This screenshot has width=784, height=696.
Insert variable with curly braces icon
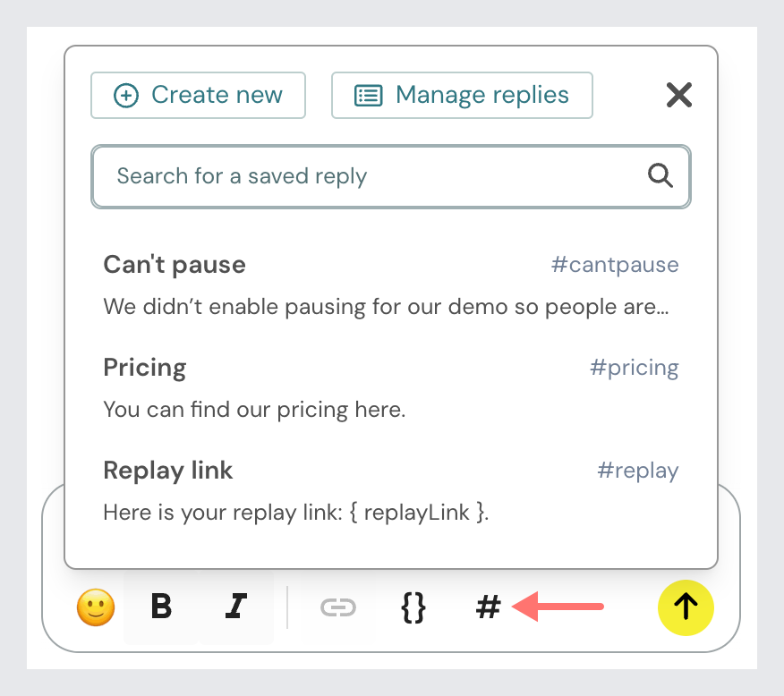point(413,608)
